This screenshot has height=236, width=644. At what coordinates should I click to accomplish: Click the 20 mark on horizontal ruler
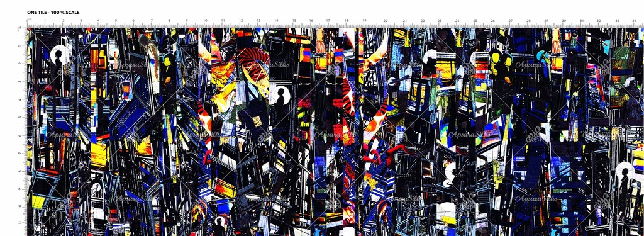(386, 21)
